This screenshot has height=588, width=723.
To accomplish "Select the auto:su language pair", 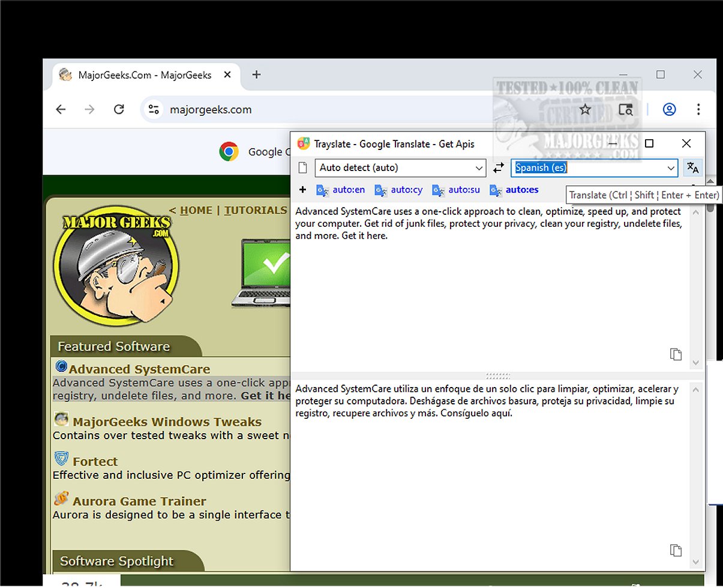I will pyautogui.click(x=456, y=190).
